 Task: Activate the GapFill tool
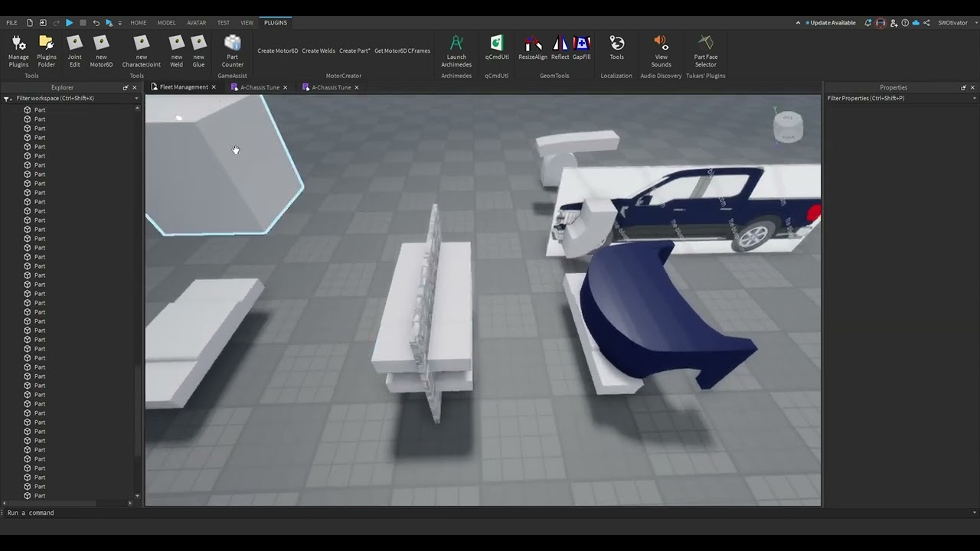[x=582, y=47]
